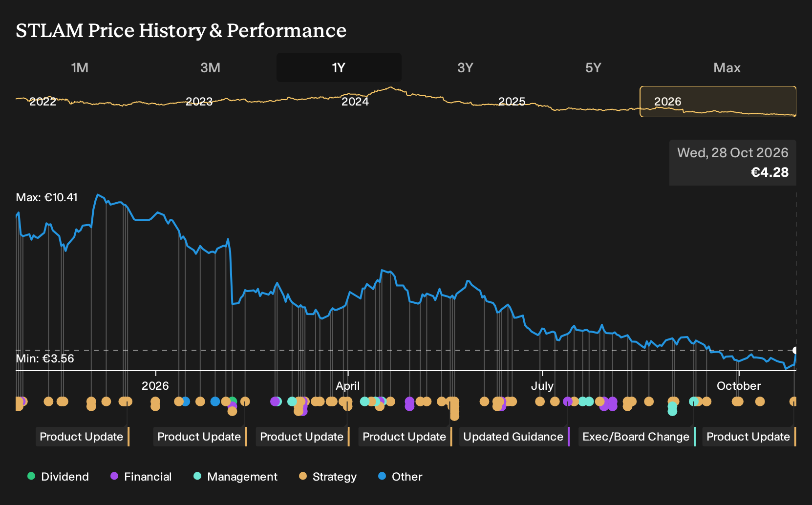Image resolution: width=812 pixels, height=505 pixels.
Task: Select the 3M time range tab
Action: tap(210, 67)
